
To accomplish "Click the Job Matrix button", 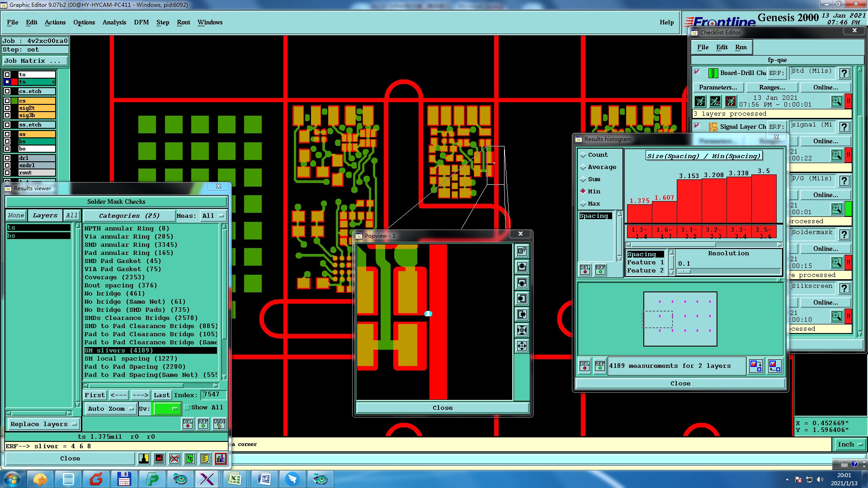I will (x=35, y=61).
